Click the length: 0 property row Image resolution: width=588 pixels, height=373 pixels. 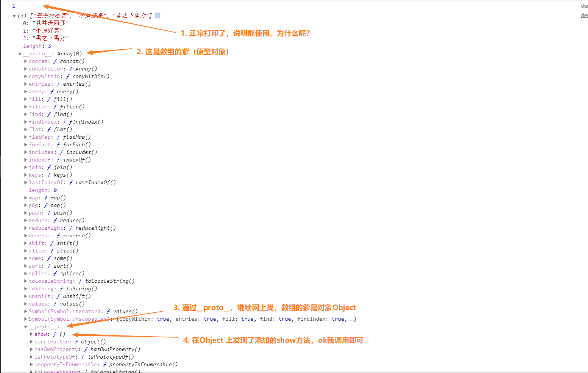[43, 190]
